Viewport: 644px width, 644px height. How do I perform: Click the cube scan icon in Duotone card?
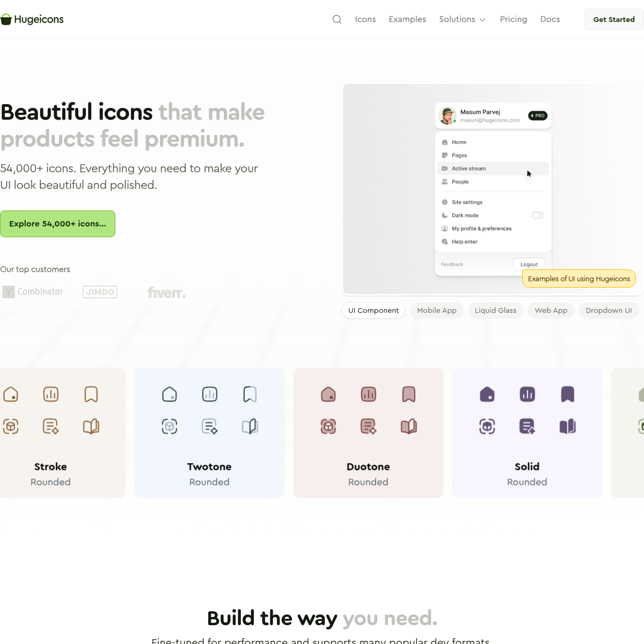(x=328, y=427)
